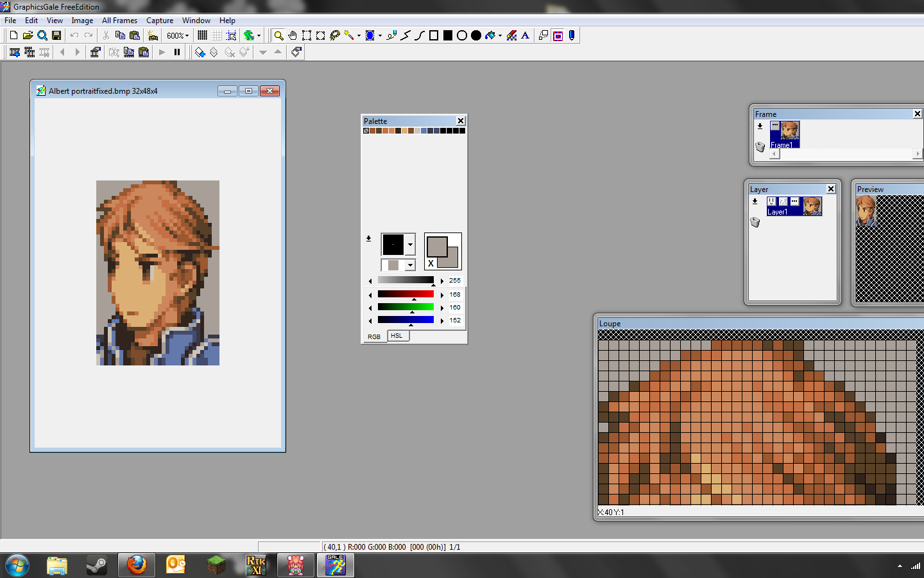The width and height of the screenshot is (924, 578).
Task: Open the Capture menu
Action: (160, 21)
